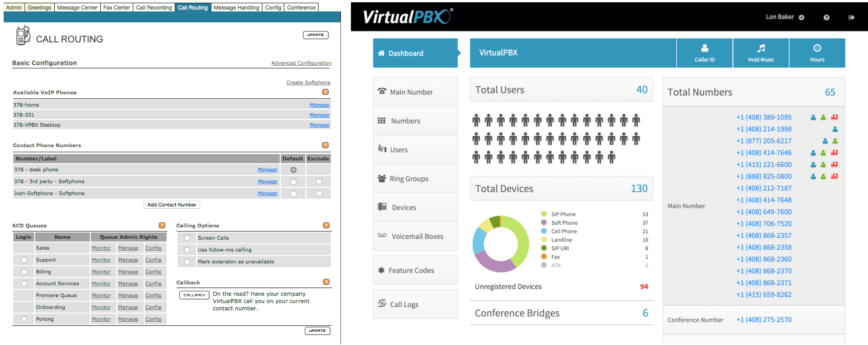The image size is (868, 345).
Task: Set Josh-Softphone as default contact number
Action: 293,194
